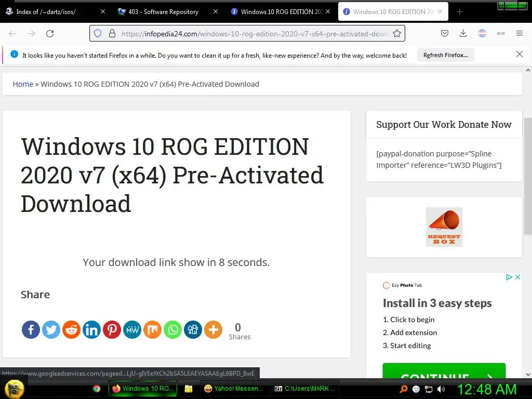Click the Ezy Photo Tab ad logo

[403, 285]
